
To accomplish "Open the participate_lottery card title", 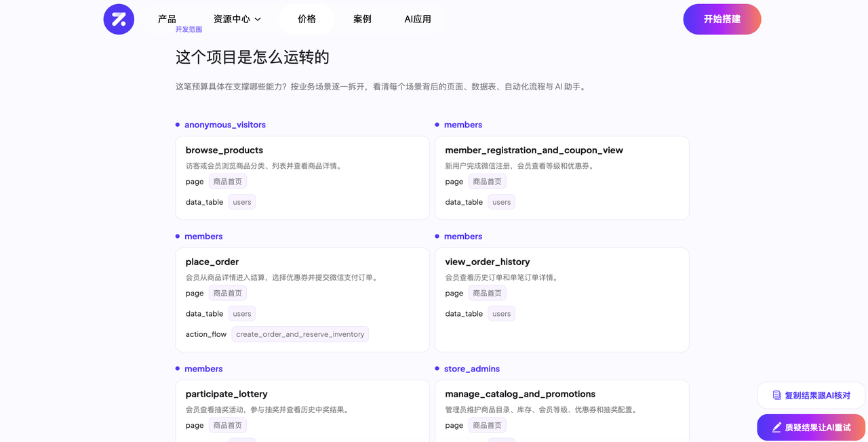I will point(226,394).
